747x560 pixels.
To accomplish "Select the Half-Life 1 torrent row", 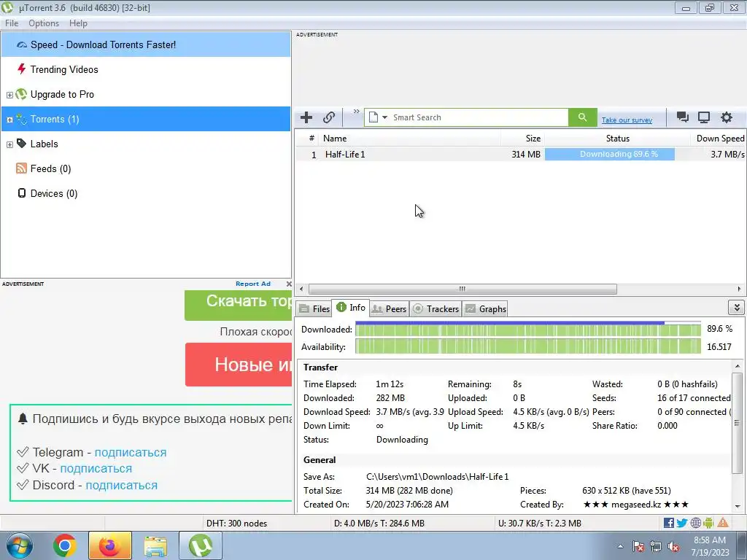I will (x=520, y=155).
